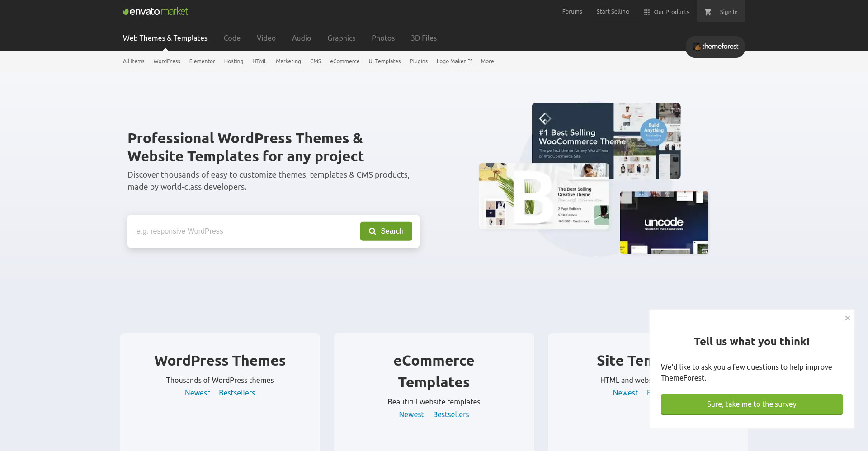Image resolution: width=868 pixels, height=451 pixels.
Task: Click the eCommerce Templates card heading
Action: [434, 371]
